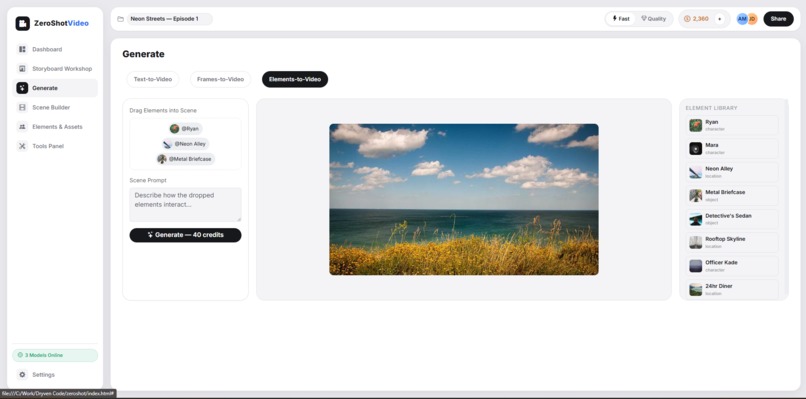Click the seaside preview image
806x399 pixels.
click(464, 200)
